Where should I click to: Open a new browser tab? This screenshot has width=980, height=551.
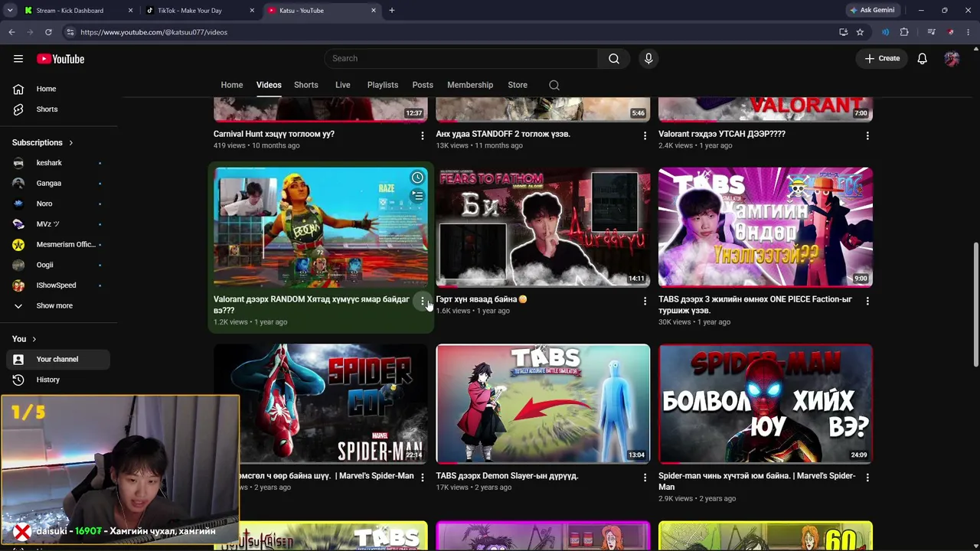pos(392,11)
